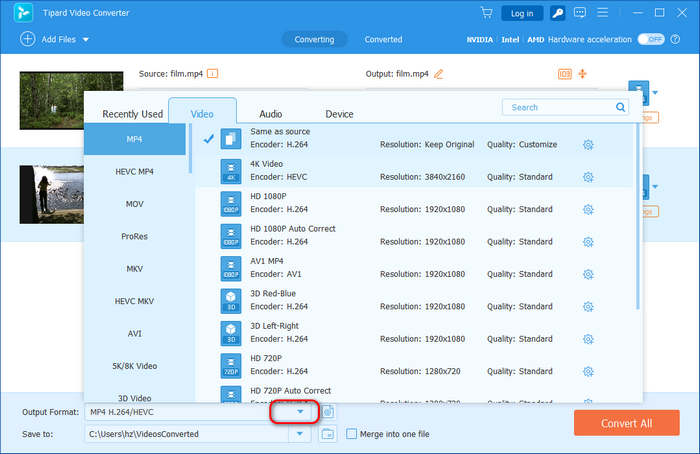Image resolution: width=700 pixels, height=454 pixels.
Task: Click the format Search field
Action: click(566, 107)
